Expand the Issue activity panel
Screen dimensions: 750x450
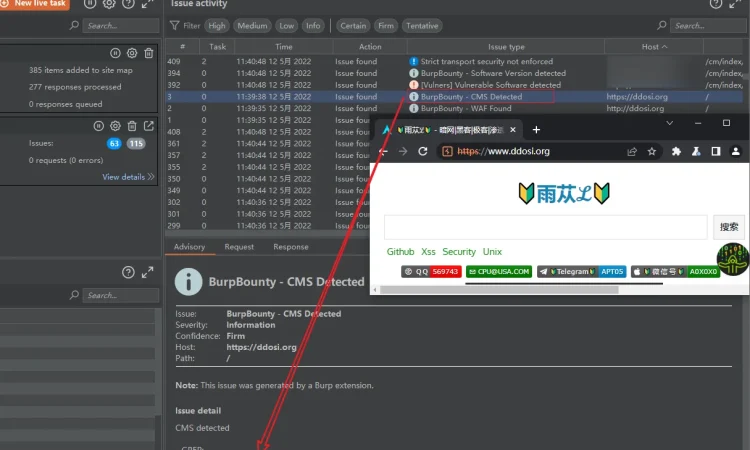tap(735, 4)
